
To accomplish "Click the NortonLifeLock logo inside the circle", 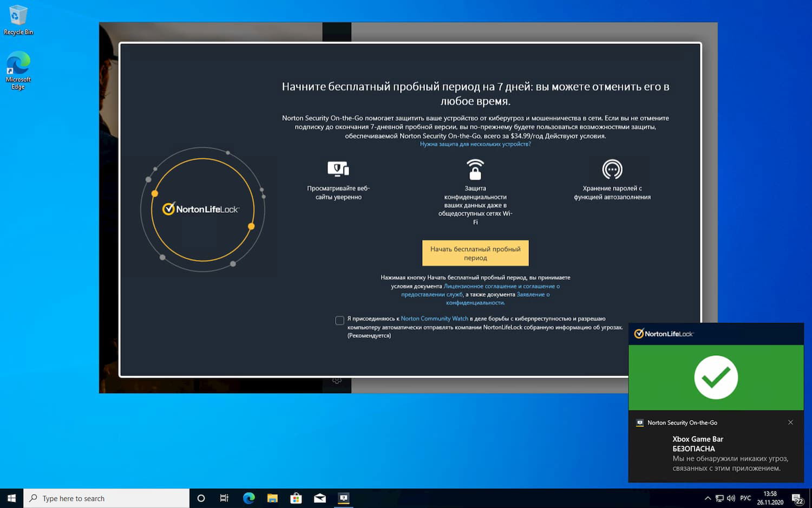I will point(202,209).
